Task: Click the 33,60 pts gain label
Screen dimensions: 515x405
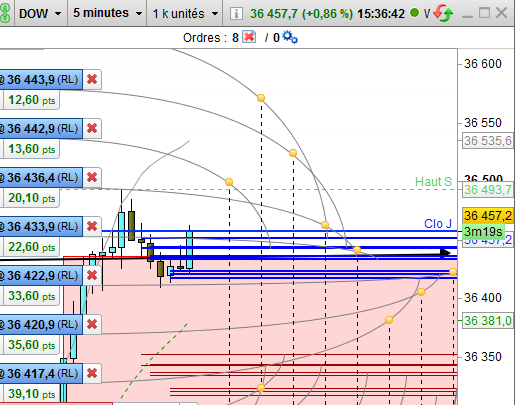Action: (31, 296)
